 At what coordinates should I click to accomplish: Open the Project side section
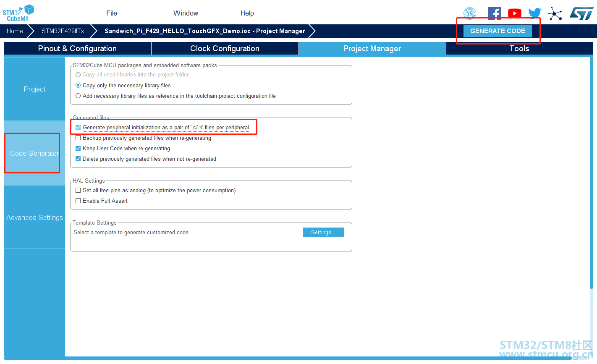click(34, 89)
